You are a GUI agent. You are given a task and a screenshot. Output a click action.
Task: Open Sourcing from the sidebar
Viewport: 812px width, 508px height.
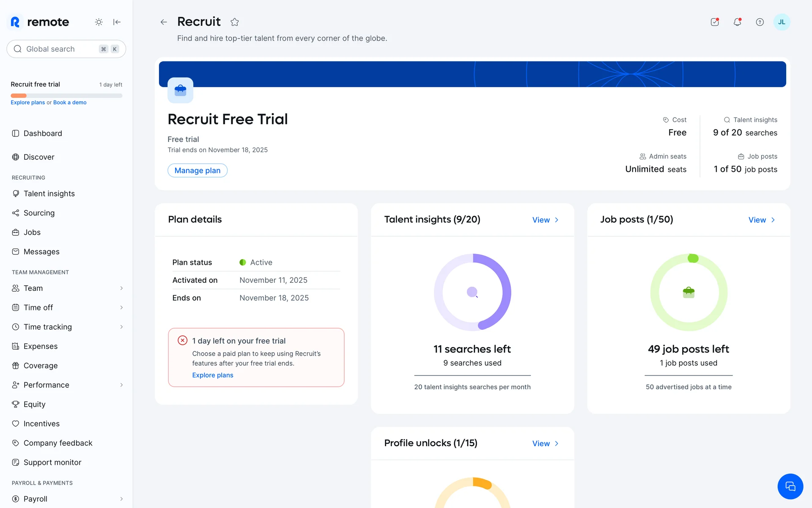pyautogui.click(x=39, y=213)
